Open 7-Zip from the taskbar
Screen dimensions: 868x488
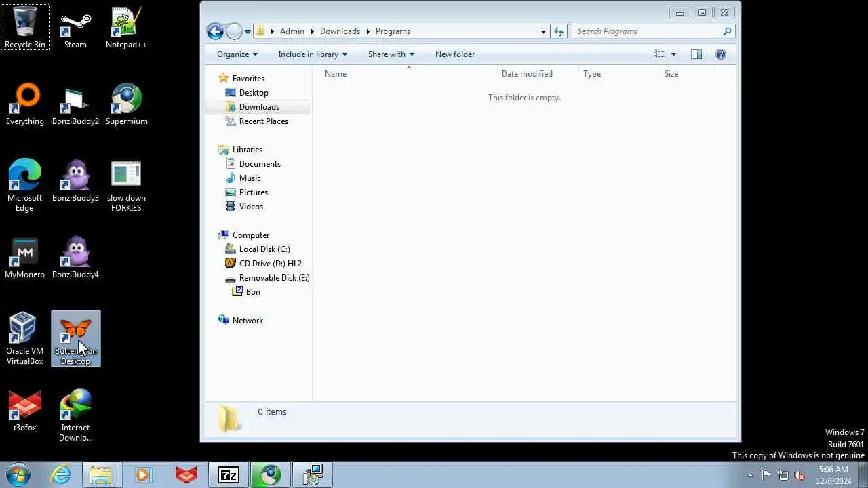pos(228,474)
